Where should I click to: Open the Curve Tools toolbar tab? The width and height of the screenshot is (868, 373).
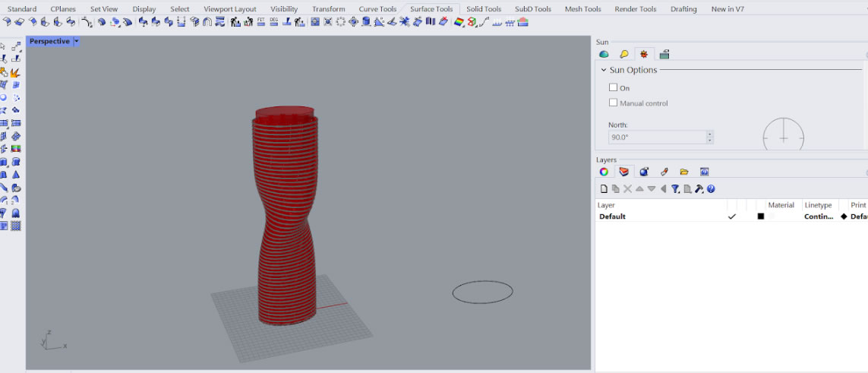coord(377,9)
